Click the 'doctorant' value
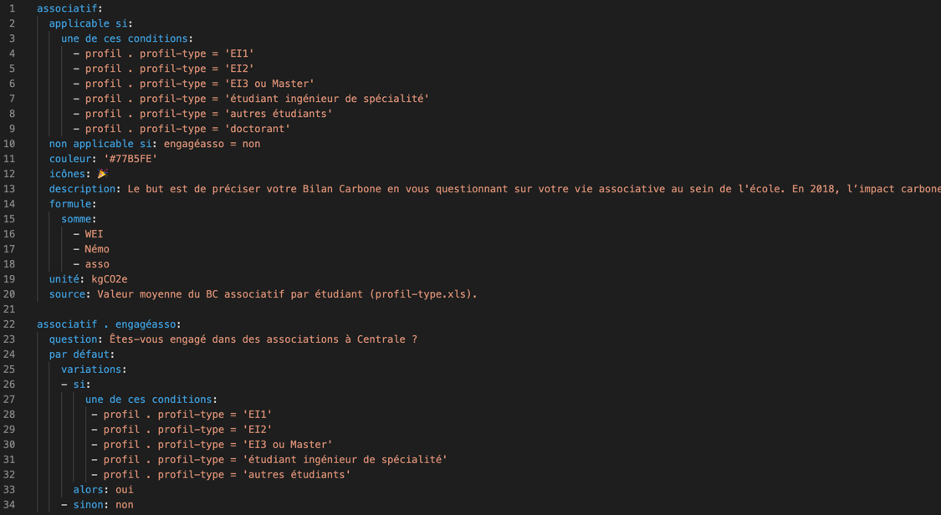The height and width of the screenshot is (516, 941). coord(257,129)
